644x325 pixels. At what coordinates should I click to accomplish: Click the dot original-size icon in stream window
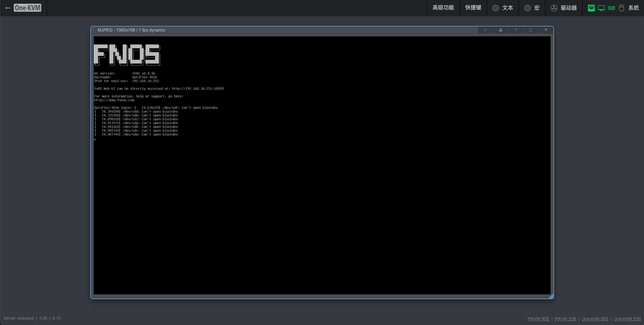coord(515,30)
